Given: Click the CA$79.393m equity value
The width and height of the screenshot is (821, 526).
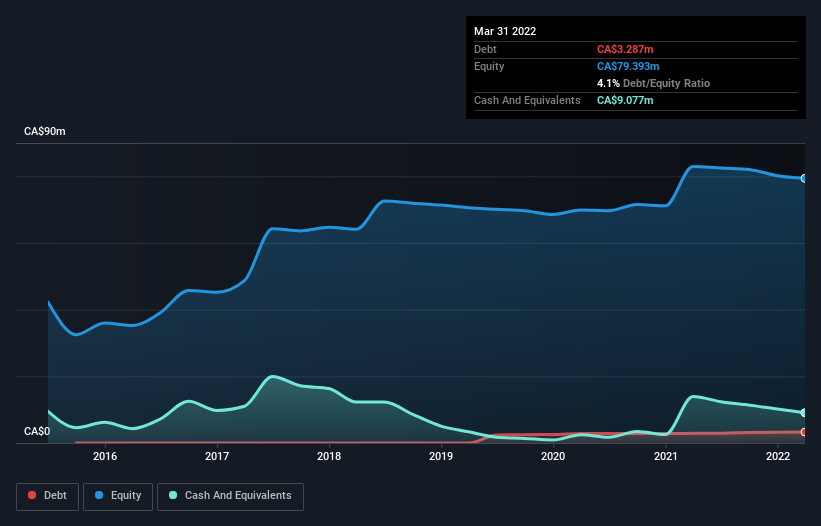Looking at the screenshot, I should pos(628,66).
